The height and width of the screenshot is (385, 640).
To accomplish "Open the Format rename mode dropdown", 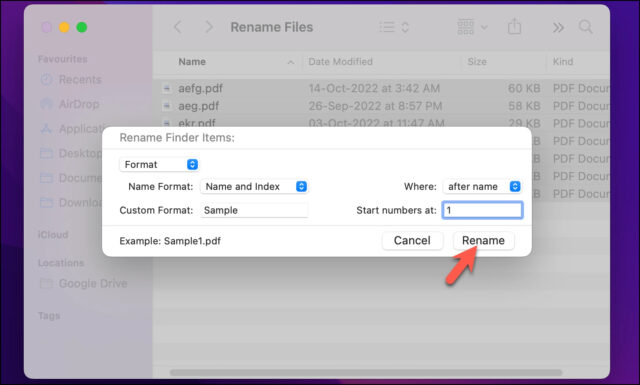I will [x=159, y=165].
